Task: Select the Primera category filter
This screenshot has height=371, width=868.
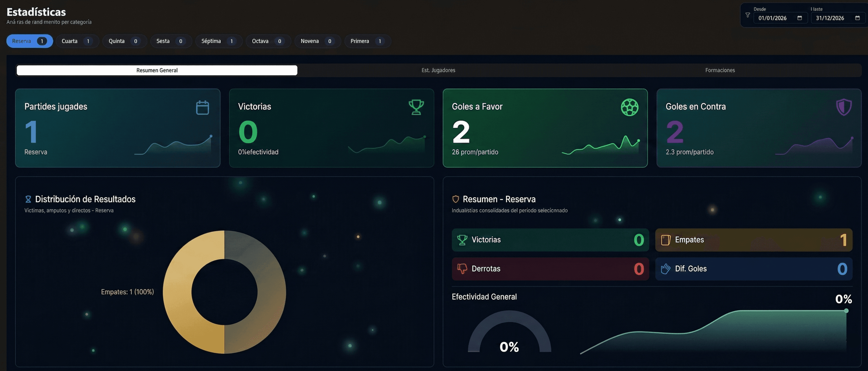Action: pyautogui.click(x=367, y=41)
